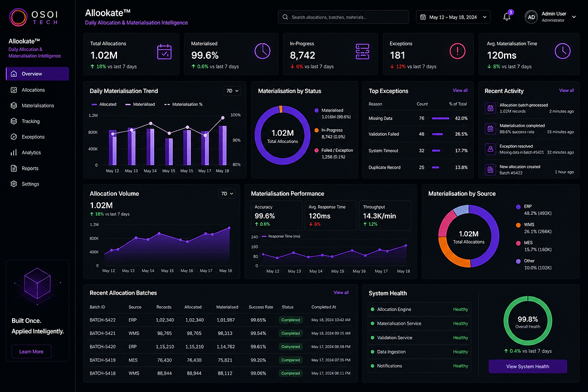Toggle the Failed / Exception legend entry
The image size is (588, 392).
pyautogui.click(x=334, y=154)
